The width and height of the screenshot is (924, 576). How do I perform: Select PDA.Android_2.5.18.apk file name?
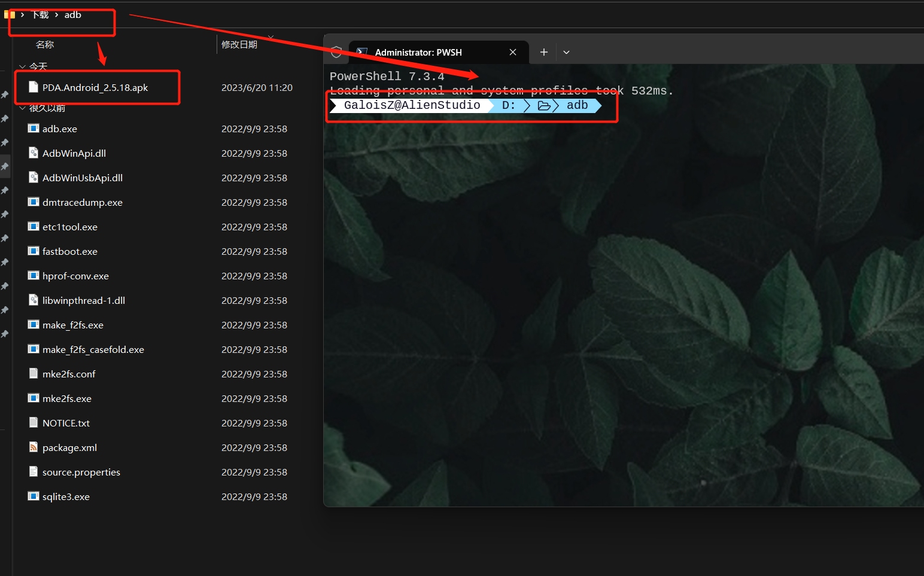click(x=95, y=87)
